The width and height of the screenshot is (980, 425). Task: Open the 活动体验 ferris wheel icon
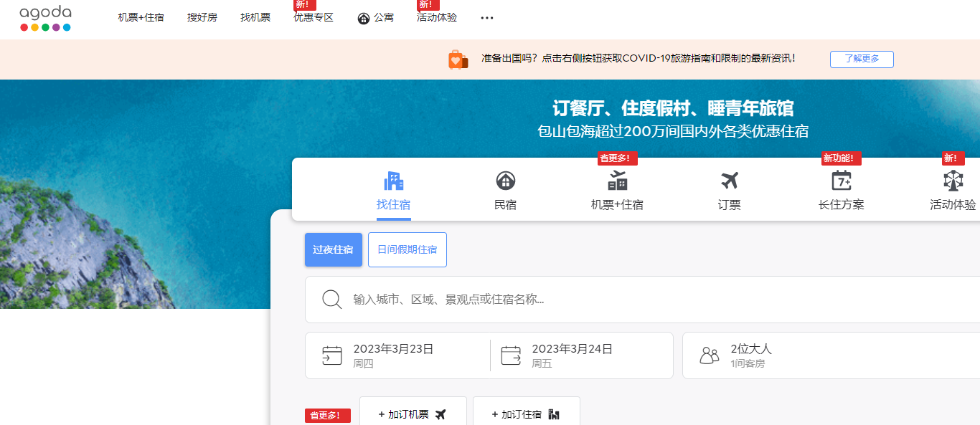click(953, 181)
